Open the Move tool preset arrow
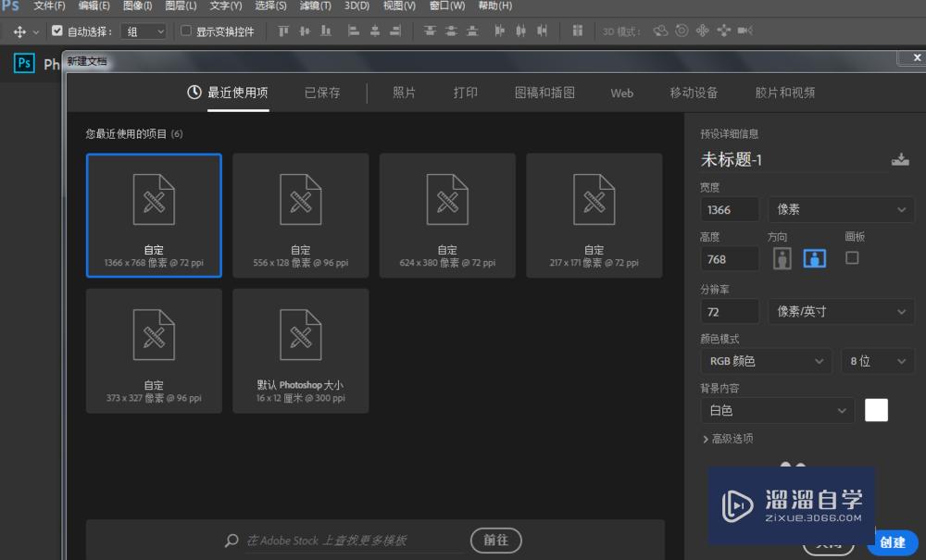Screen dimensions: 926x560 pyautogui.click(x=36, y=32)
